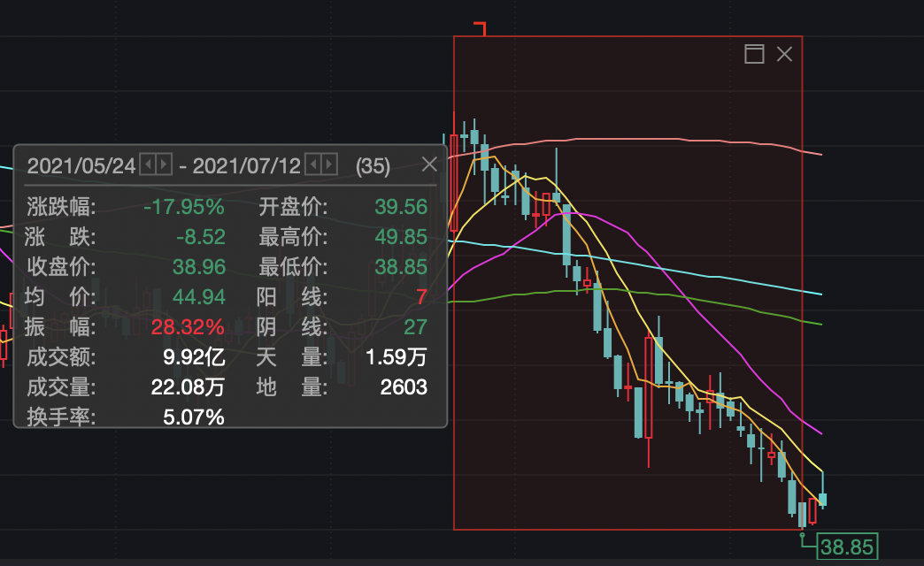This screenshot has width=924, height=566.
Task: Click the 38.85 lowest price label
Action: click(x=847, y=547)
